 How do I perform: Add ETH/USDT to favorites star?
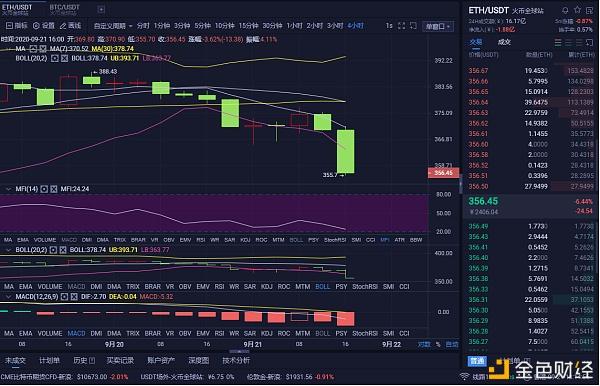(577, 10)
